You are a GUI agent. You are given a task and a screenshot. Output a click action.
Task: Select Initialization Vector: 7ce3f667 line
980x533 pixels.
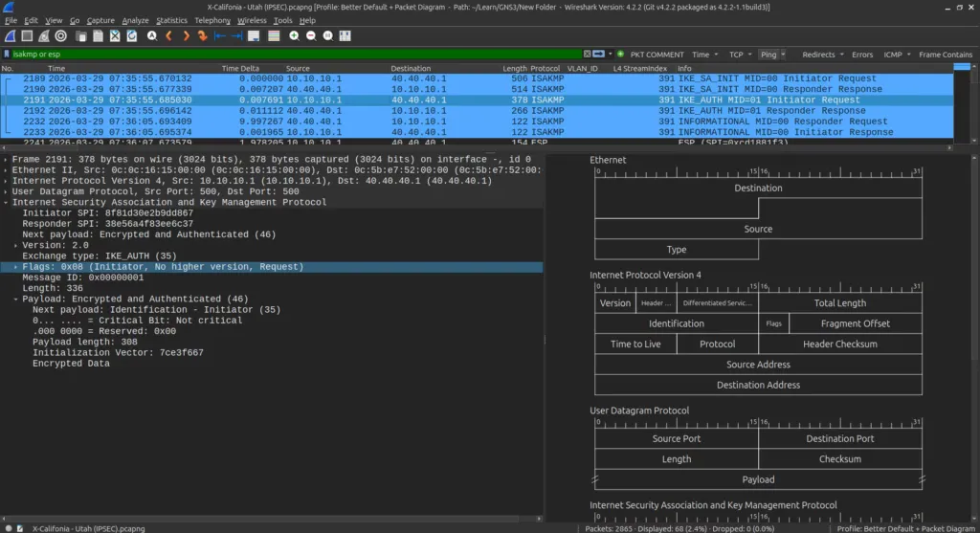[x=118, y=353]
